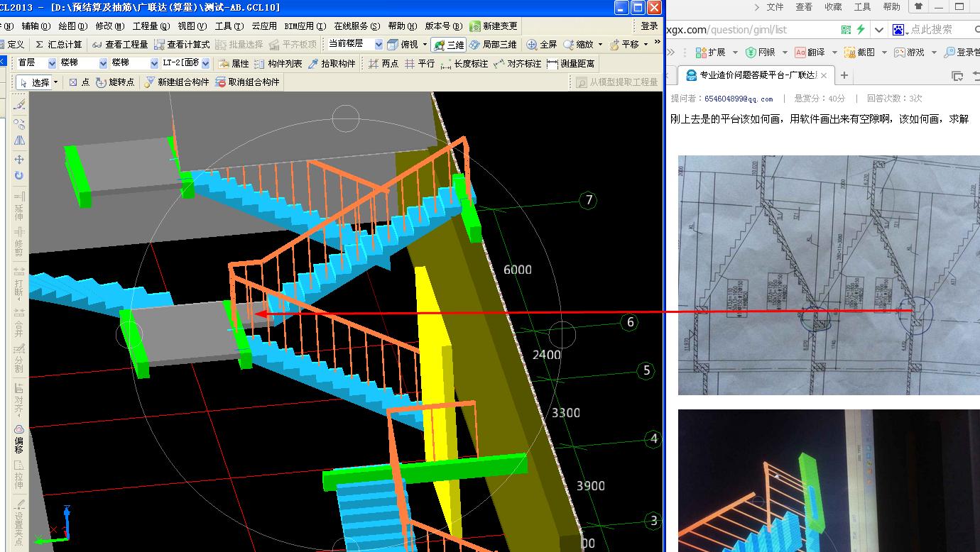Click 取消组合构件 icon

tap(220, 82)
